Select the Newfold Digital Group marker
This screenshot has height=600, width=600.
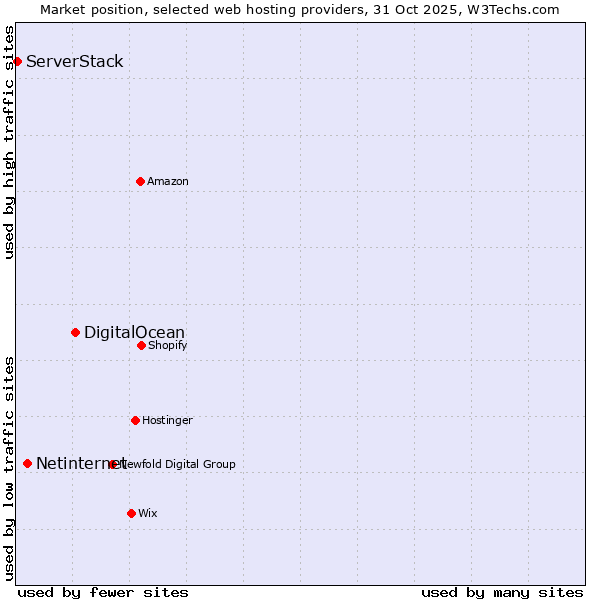click(113, 464)
